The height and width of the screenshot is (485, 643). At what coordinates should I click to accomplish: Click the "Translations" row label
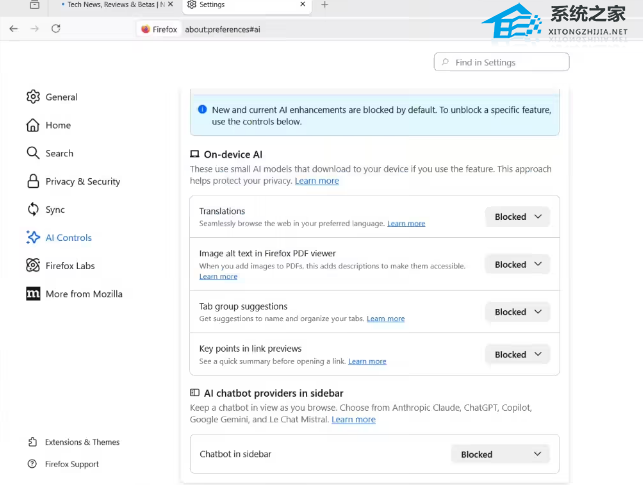coord(222,211)
